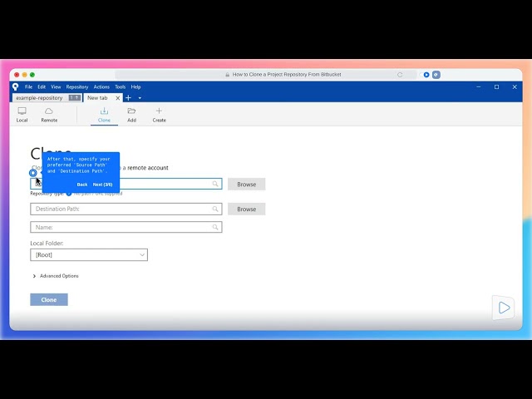Switch to example-repository tab
Viewport: 532px width, 399px height.
[x=47, y=98]
